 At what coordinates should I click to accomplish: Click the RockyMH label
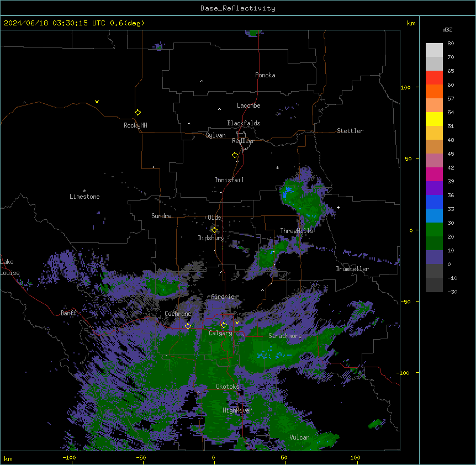(x=135, y=125)
